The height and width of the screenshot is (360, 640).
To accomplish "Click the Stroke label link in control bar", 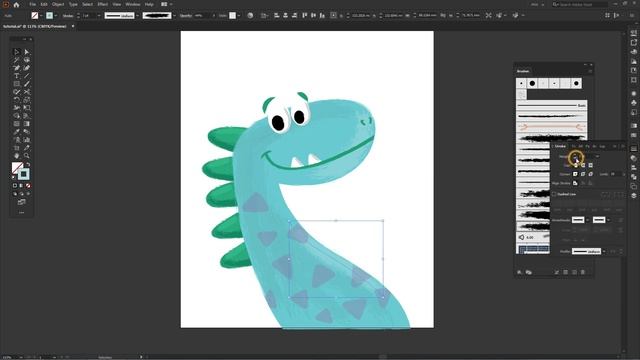I will [x=68, y=16].
